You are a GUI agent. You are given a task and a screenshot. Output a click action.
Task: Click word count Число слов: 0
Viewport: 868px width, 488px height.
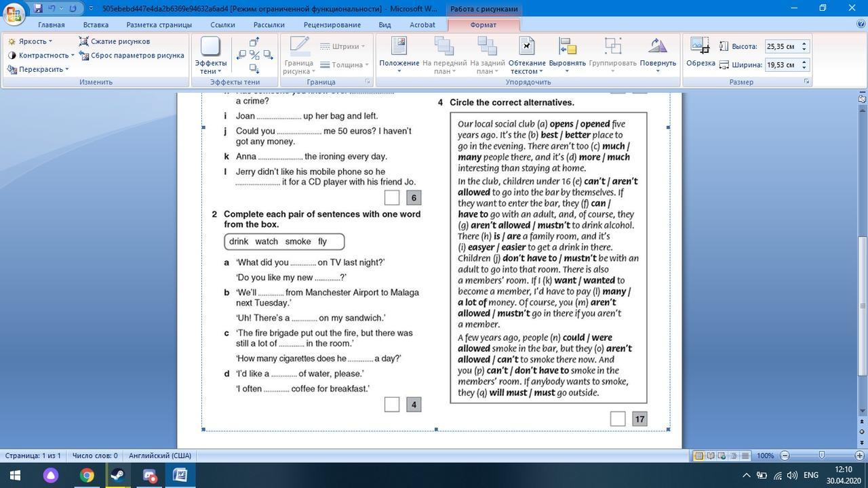point(95,455)
